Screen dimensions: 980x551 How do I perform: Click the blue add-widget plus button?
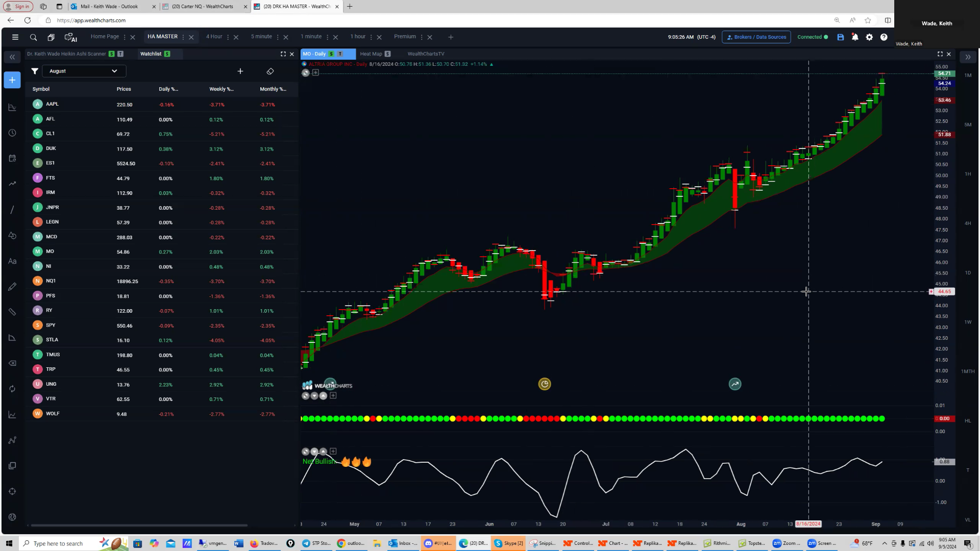click(12, 80)
